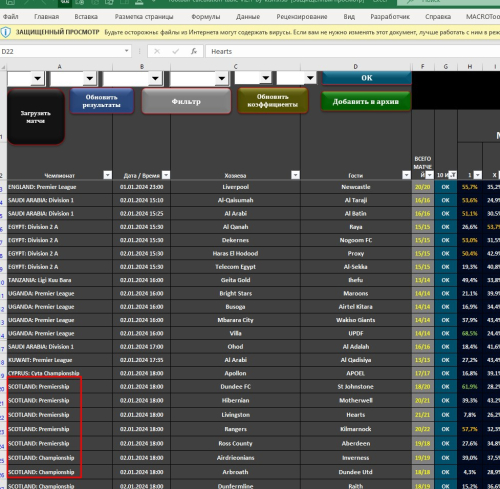Click the green Добавить в архив button
Viewport: 500px width, 489px height.
click(x=366, y=101)
